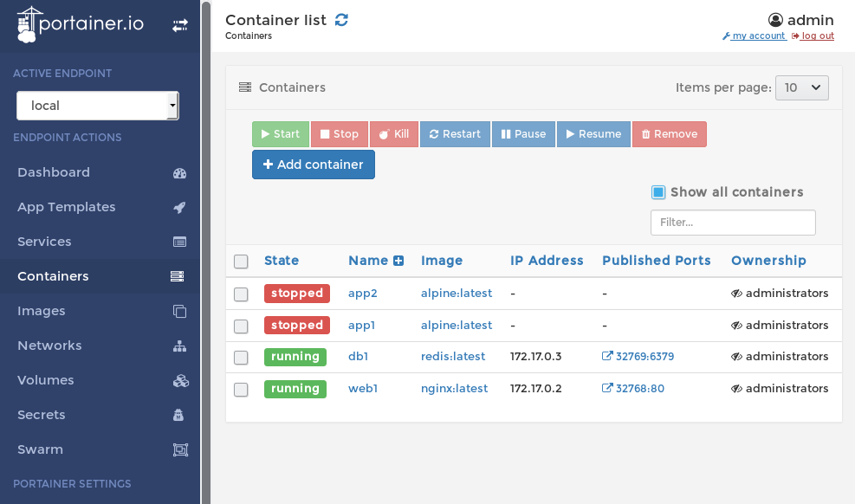This screenshot has width=855, height=504.
Task: Open the Images menu item
Action: (x=42, y=311)
